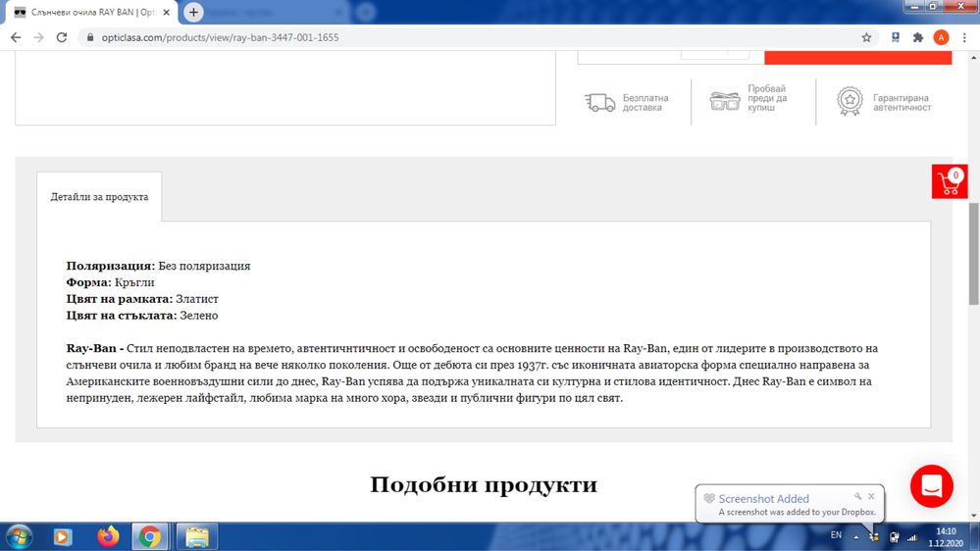This screenshot has width=980, height=551.
Task: Go forward with the forward arrow
Action: (39, 37)
